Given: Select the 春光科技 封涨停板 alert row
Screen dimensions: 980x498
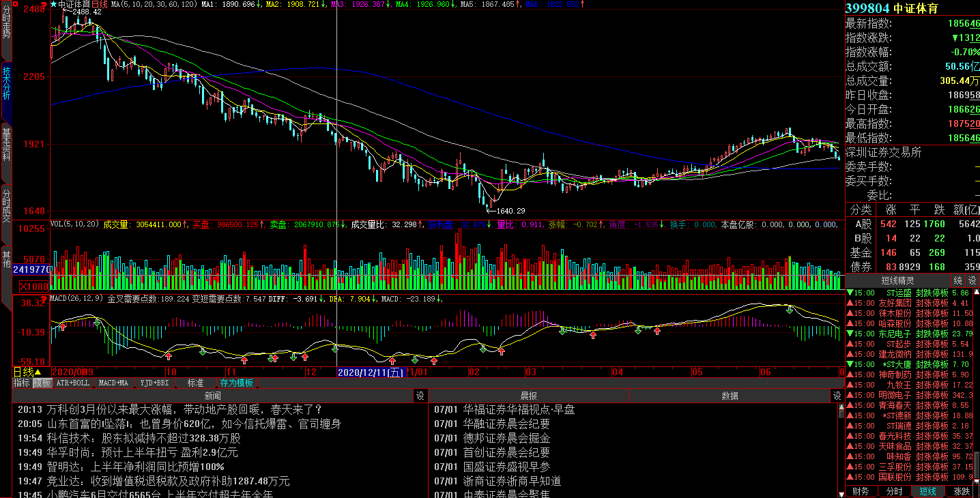Looking at the screenshot, I should tap(909, 436).
